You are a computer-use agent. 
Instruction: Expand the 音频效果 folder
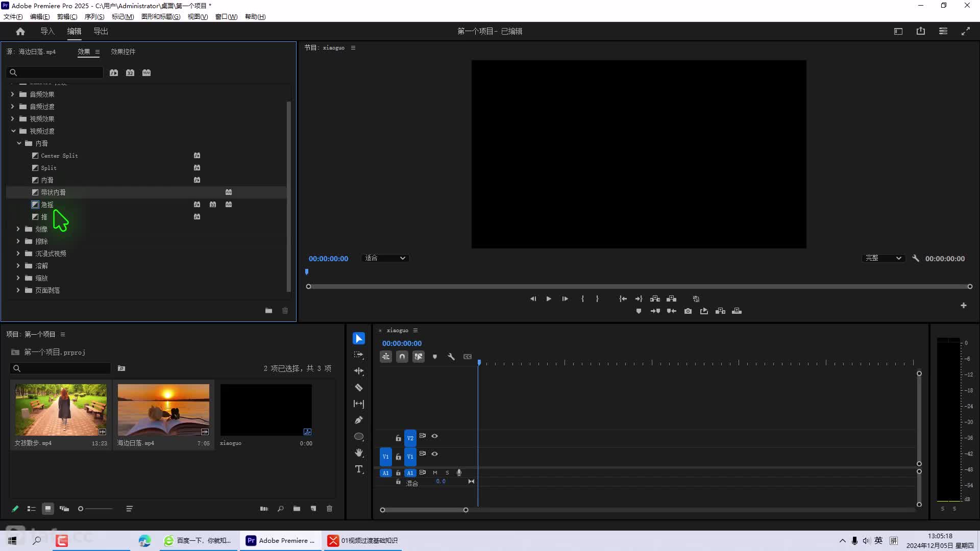(13, 94)
